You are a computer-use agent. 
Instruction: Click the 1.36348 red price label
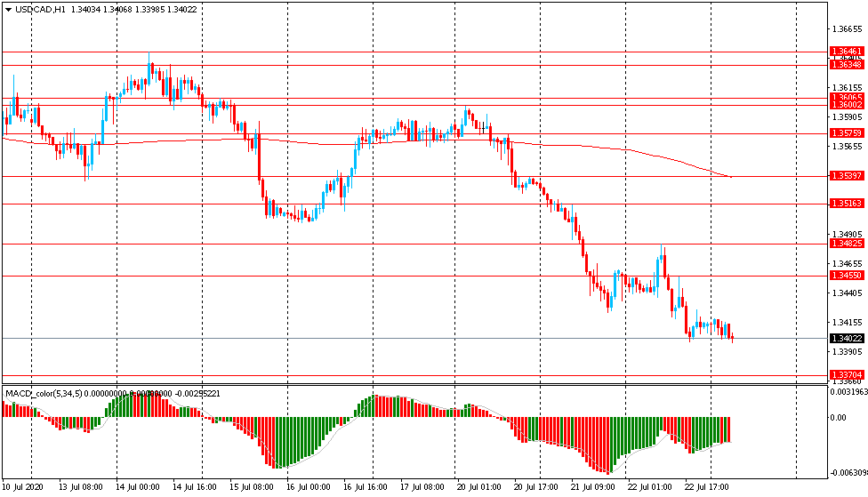click(846, 64)
